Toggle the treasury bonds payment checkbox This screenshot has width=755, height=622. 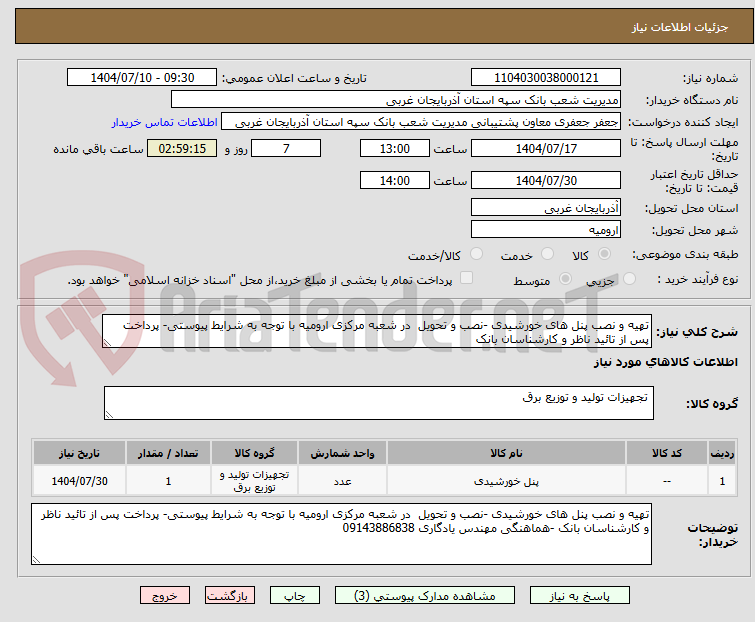(x=466, y=278)
